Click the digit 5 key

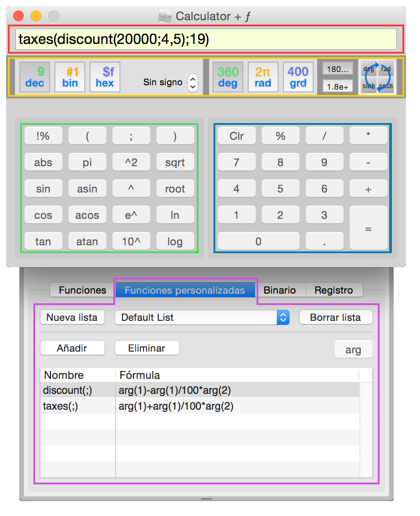[281, 189]
